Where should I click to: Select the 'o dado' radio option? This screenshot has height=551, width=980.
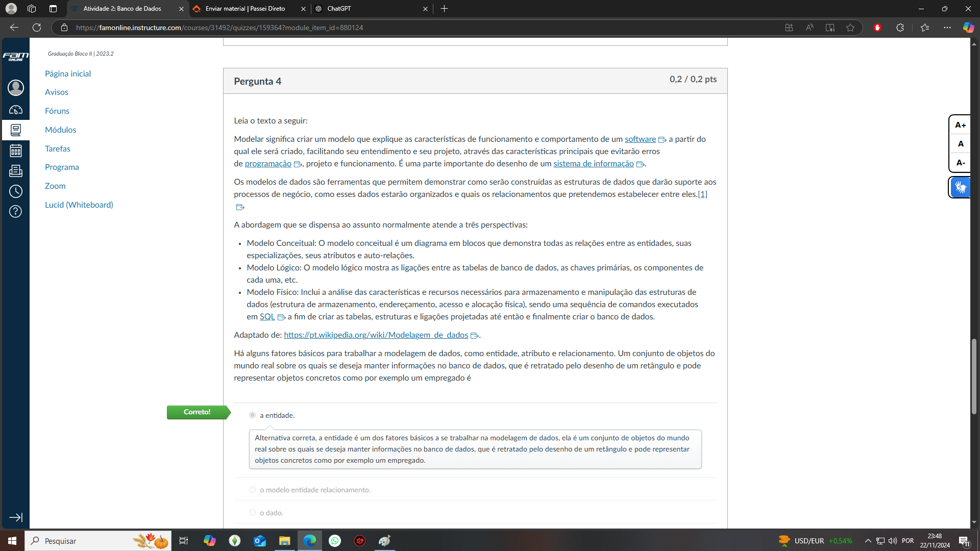(x=252, y=513)
